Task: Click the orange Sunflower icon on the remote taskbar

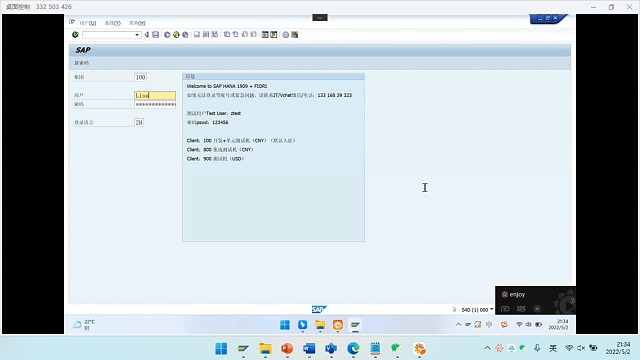Action: (x=338, y=325)
